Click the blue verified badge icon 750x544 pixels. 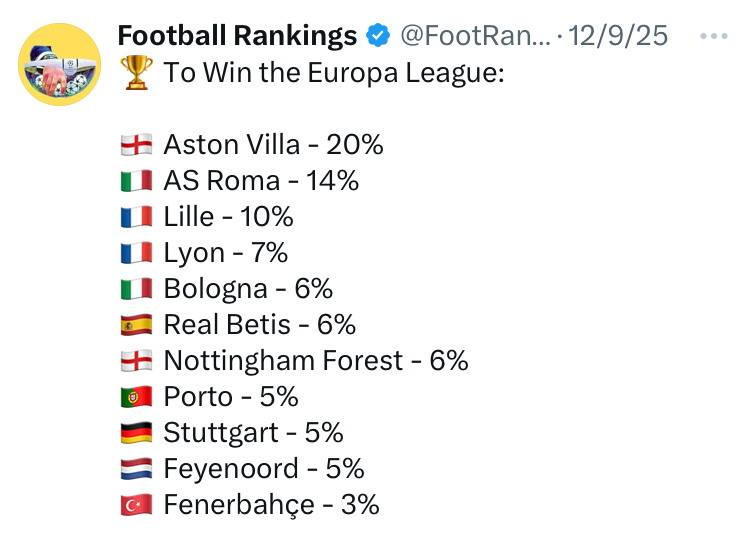378,35
